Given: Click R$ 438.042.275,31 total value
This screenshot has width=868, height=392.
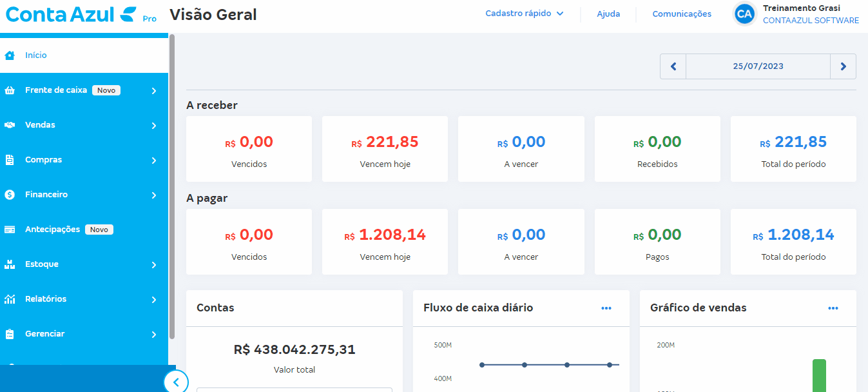Looking at the screenshot, I should (294, 350).
